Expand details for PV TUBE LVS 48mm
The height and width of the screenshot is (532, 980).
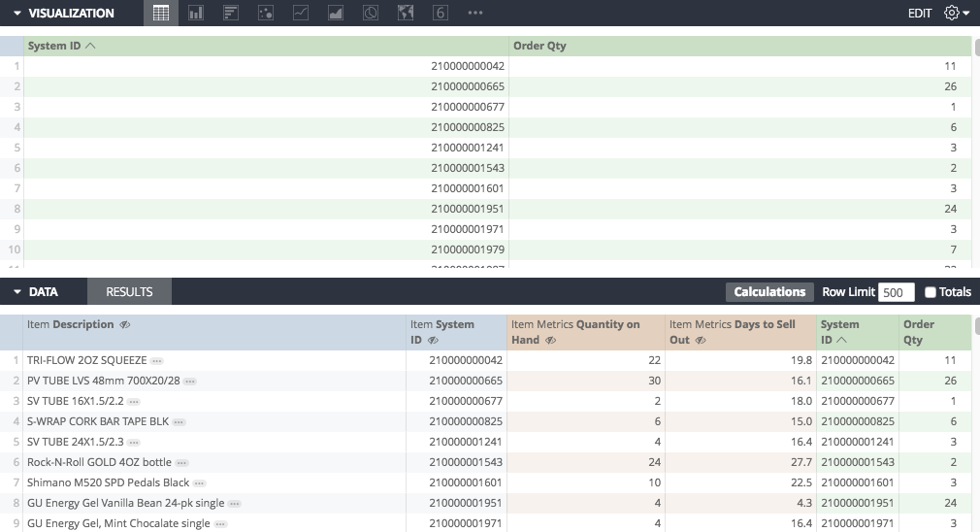tap(190, 382)
